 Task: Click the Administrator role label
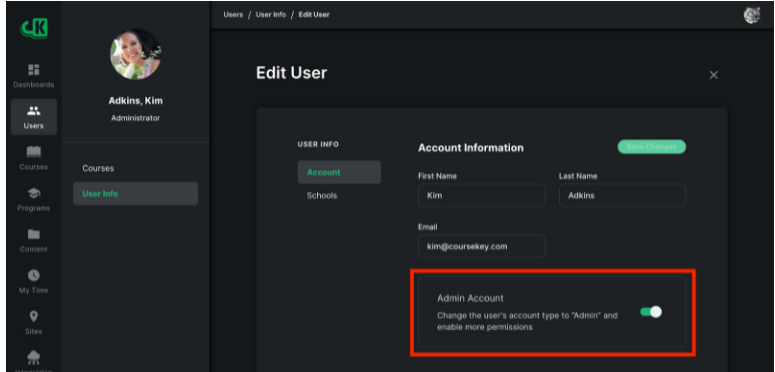(135, 119)
